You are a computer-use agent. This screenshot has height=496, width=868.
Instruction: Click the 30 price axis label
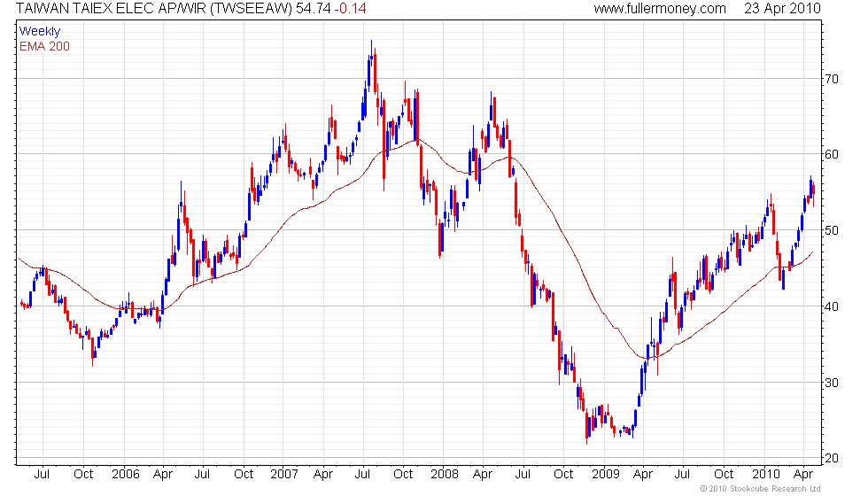tap(832, 383)
